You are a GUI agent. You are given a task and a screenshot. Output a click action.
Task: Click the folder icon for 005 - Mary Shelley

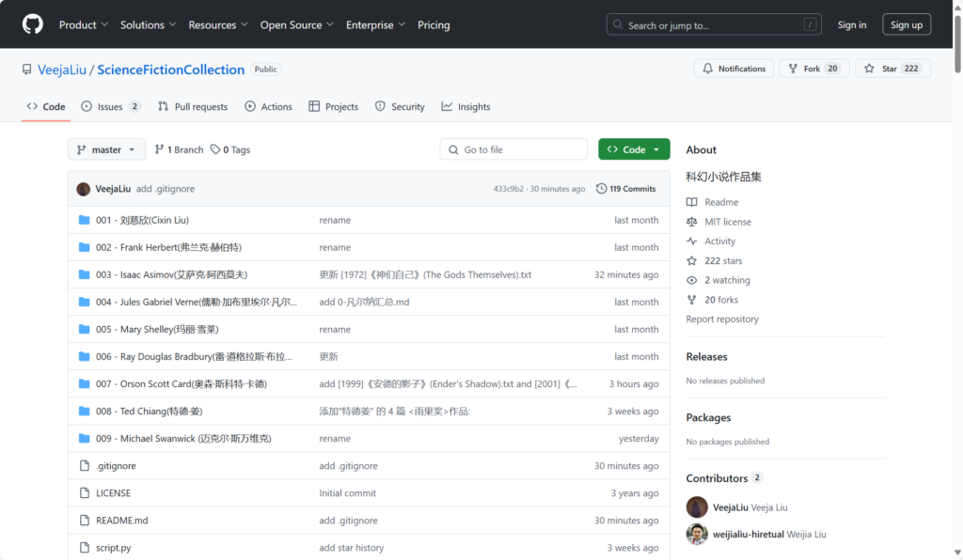pyautogui.click(x=84, y=329)
